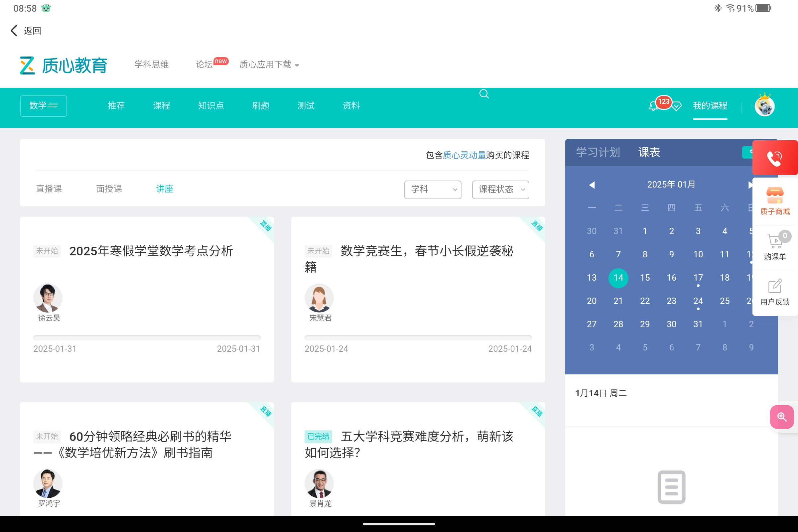
Task: Expand the 学科 dropdown filter
Action: (433, 189)
